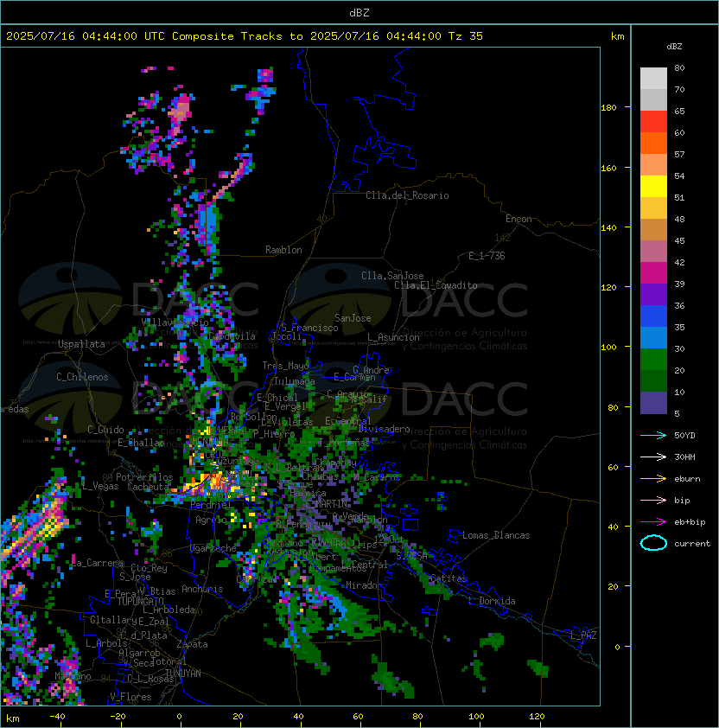
Task: Click the 'Encon' place label
Action: pyautogui.click(x=519, y=219)
